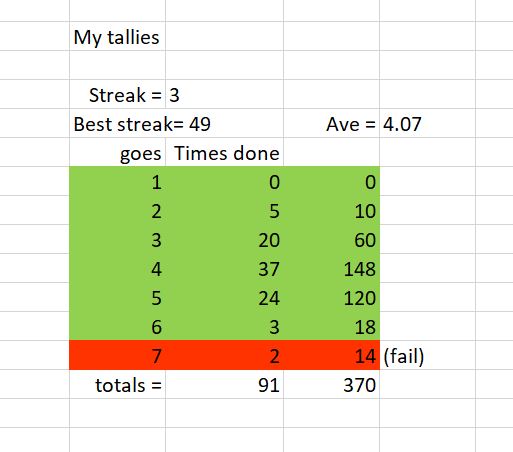Select the streak value cell containing 3
The height and width of the screenshot is (452, 513).
(x=224, y=94)
